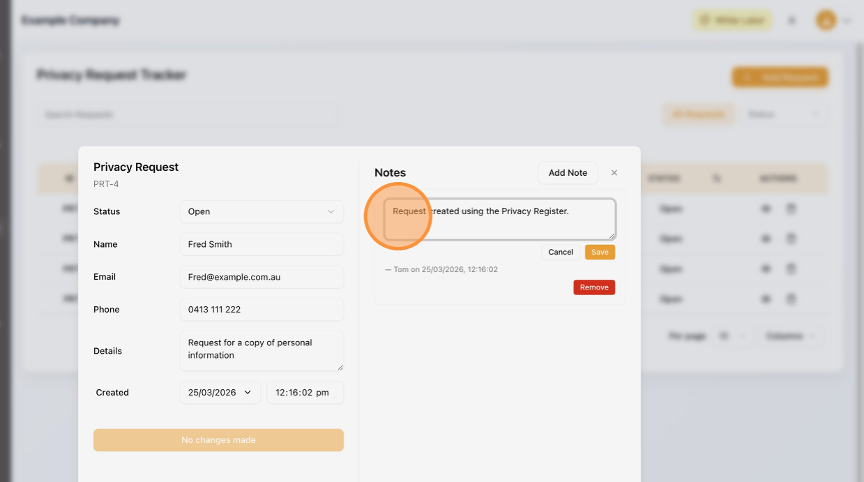Expand the Created date picker 25/03/2026
Screen dimensions: 864x482
[221, 393]
